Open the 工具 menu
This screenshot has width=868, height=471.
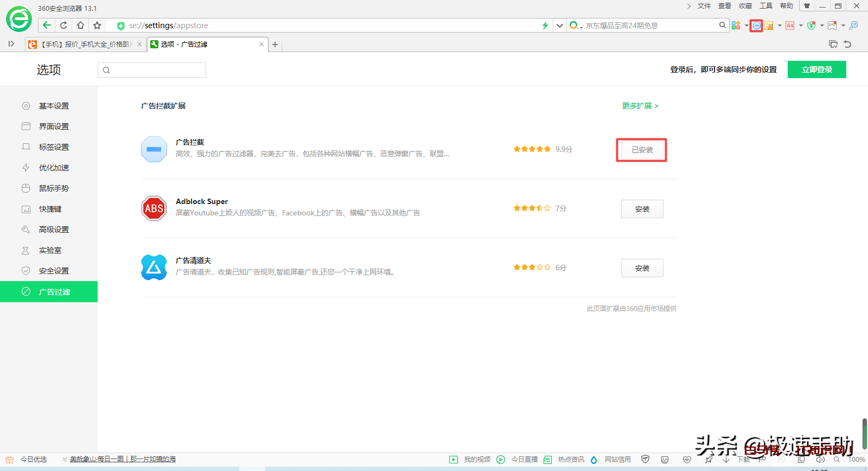pyautogui.click(x=765, y=6)
